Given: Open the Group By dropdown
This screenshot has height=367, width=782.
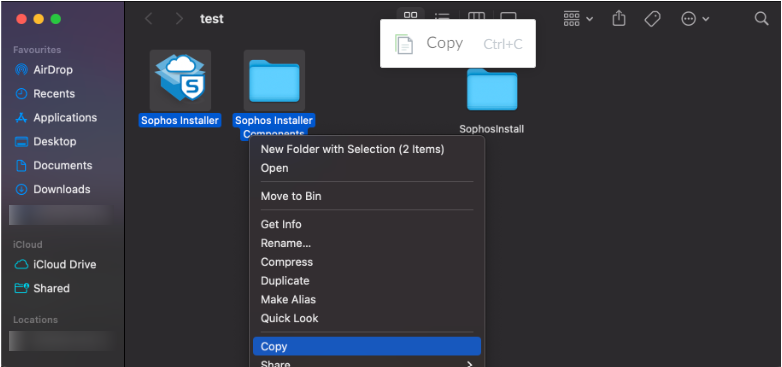Looking at the screenshot, I should [578, 19].
